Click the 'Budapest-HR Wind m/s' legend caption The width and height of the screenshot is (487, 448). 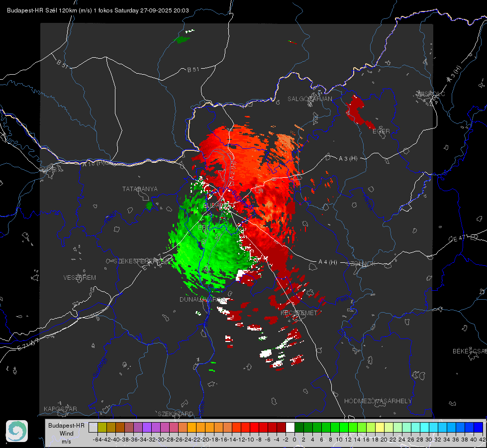tap(66, 434)
